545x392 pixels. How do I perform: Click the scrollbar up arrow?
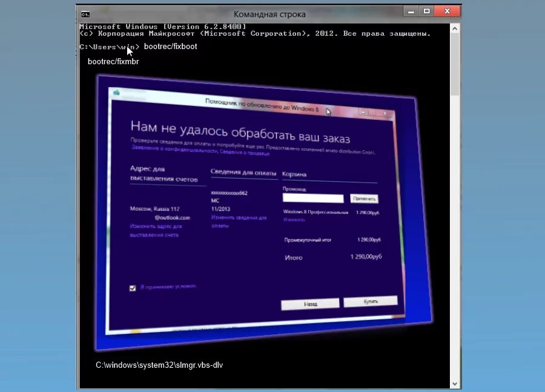click(x=455, y=29)
